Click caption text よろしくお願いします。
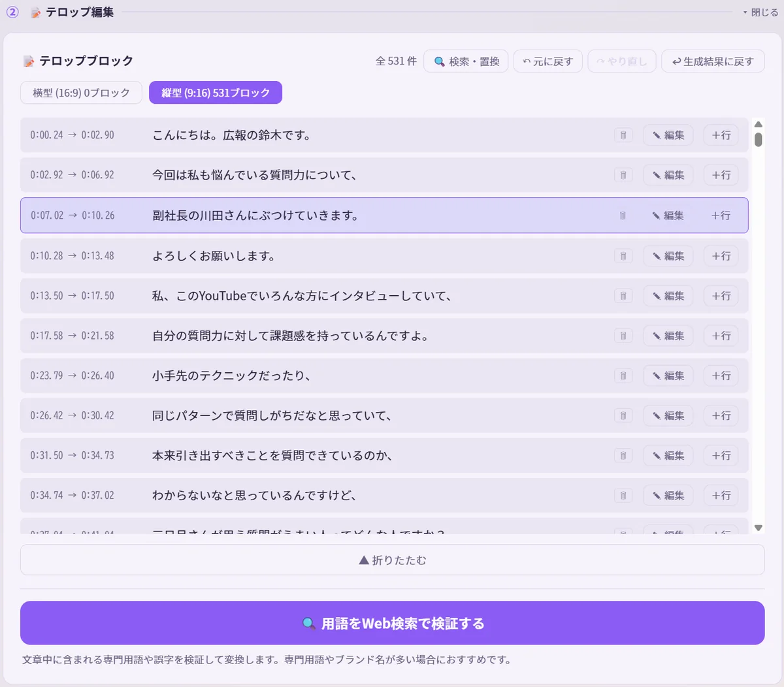 [214, 256]
